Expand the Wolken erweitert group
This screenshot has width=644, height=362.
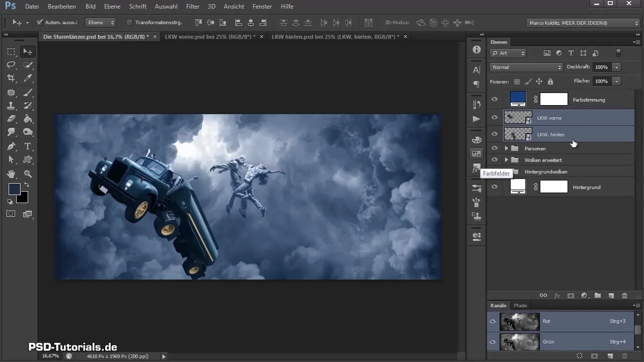[x=506, y=160]
